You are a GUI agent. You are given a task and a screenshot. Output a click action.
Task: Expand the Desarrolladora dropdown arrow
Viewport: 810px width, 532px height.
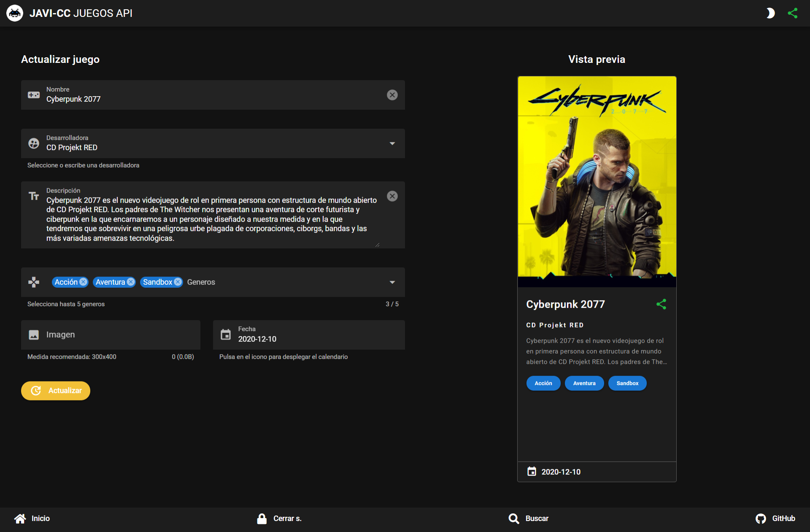pyautogui.click(x=392, y=143)
